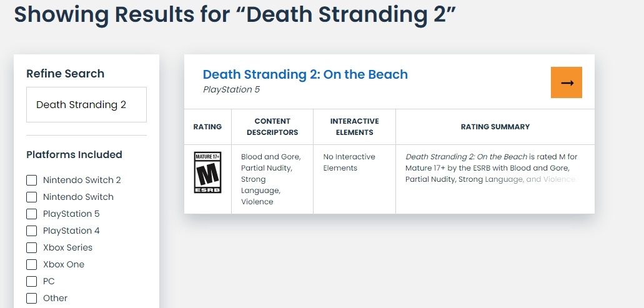Toggle the PlayStation 5 platform filter
The height and width of the screenshot is (308, 644).
pyautogui.click(x=32, y=214)
